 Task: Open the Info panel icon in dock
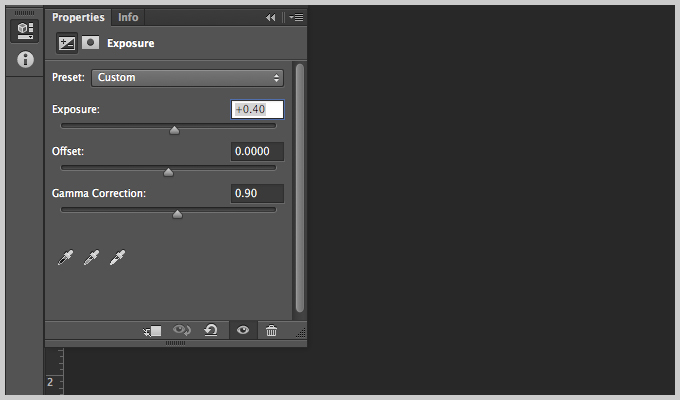point(25,59)
